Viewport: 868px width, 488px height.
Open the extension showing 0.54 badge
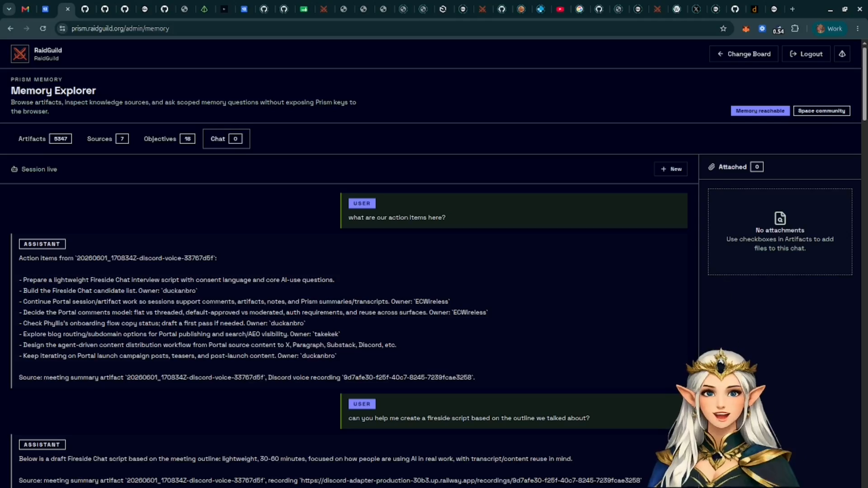click(778, 29)
